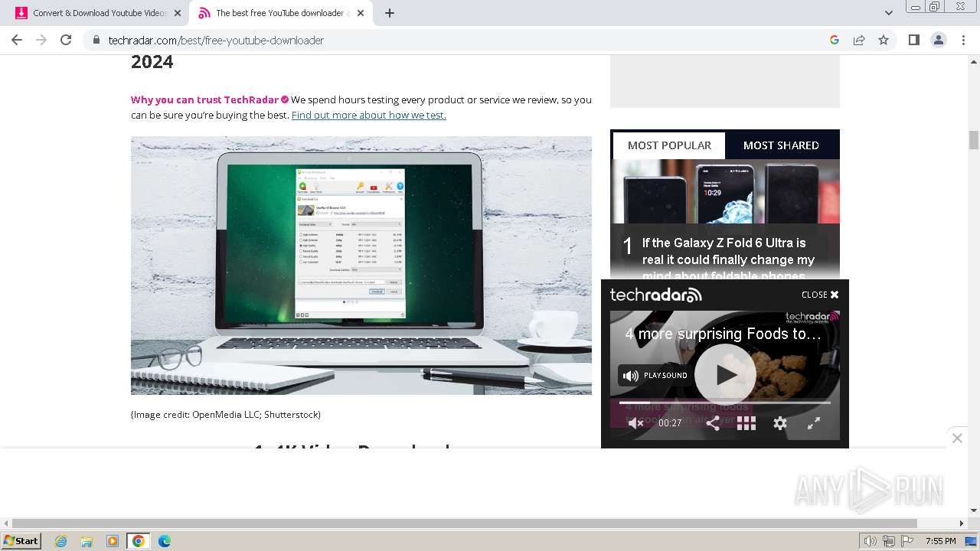Open the laptop with downloader image
980x551 pixels.
point(361,266)
